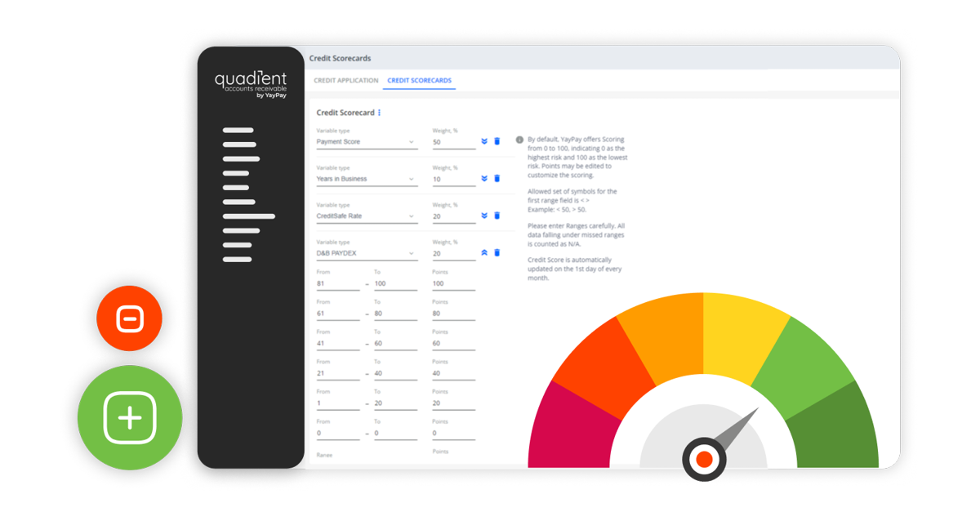Viewport: 980px width, 512px height.
Task: Open the Credit Scorecard three-dot options menu
Action: [x=379, y=113]
